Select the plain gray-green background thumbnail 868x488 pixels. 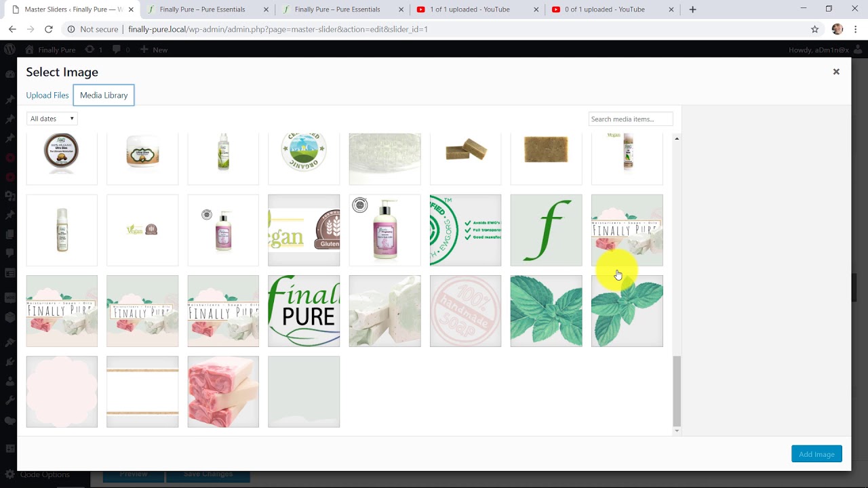(304, 392)
